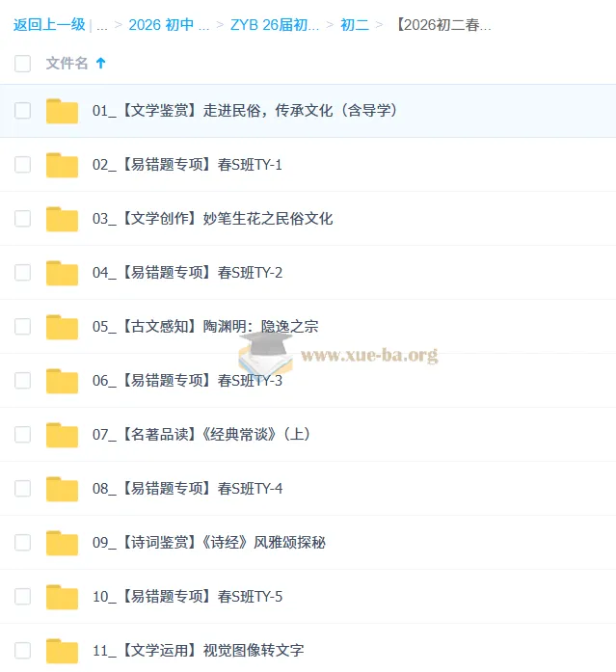This screenshot has height=672, width=616.
Task: Go to the 2026 初中 breadcrumb folder
Action: coord(169,25)
